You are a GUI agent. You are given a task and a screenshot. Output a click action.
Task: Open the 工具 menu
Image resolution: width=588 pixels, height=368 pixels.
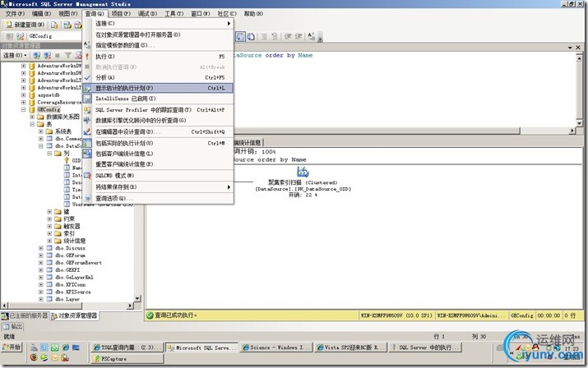[174, 13]
